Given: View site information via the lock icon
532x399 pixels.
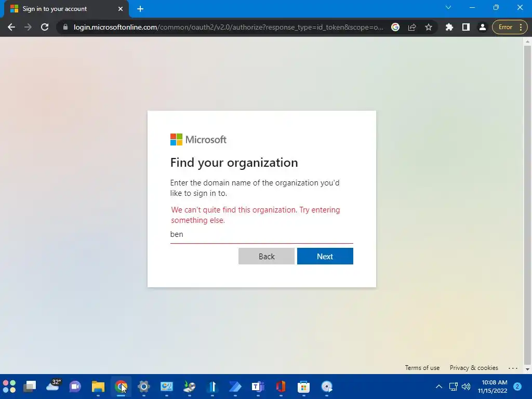Looking at the screenshot, I should point(65,27).
